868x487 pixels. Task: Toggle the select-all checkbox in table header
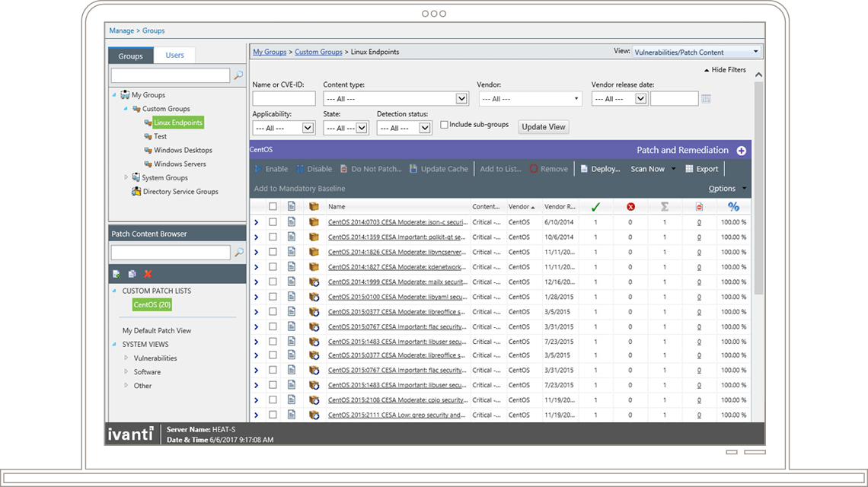[x=273, y=206]
